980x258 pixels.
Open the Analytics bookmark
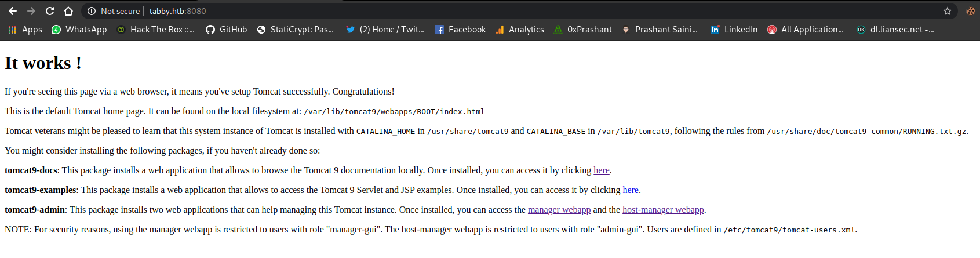click(520, 30)
